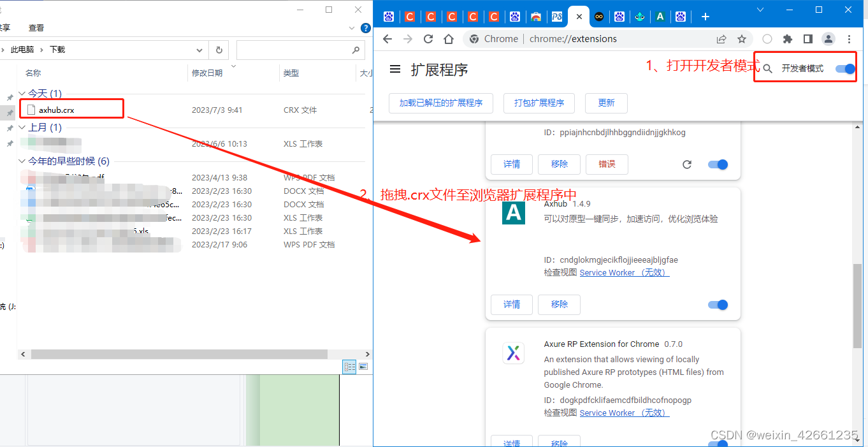Open Chrome's side panel icon
Viewport: 868px width, 447px height.
(807, 39)
